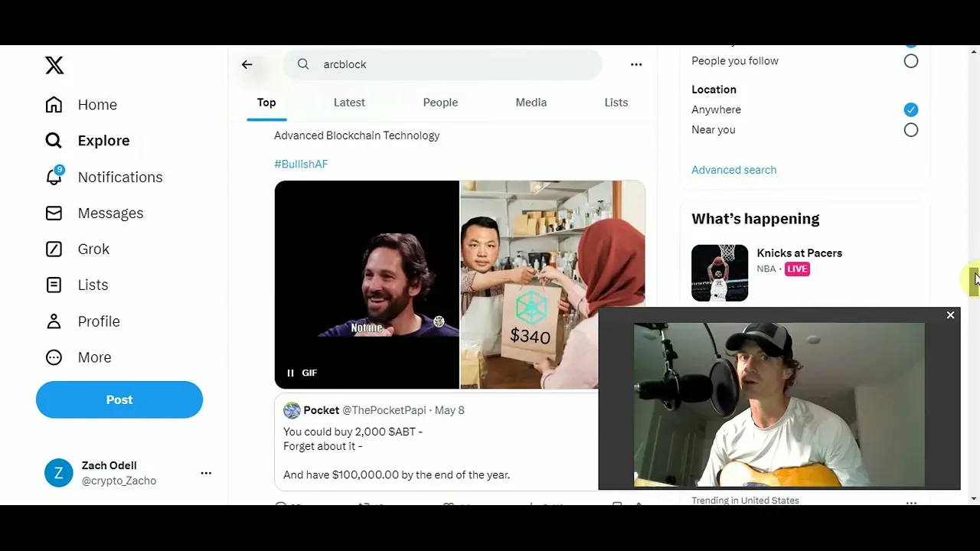The image size is (980, 551).
Task: Open Knicks at Pacers thumbnail
Action: (x=720, y=273)
